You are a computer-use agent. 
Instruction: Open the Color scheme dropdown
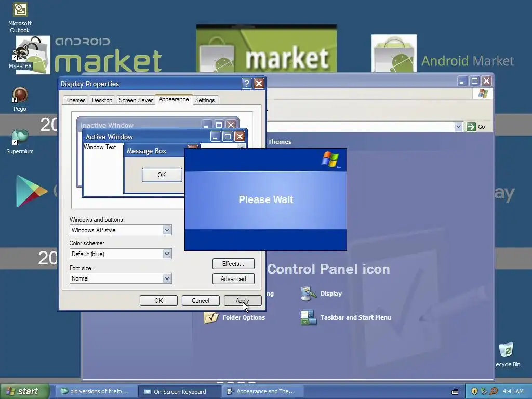[167, 254]
